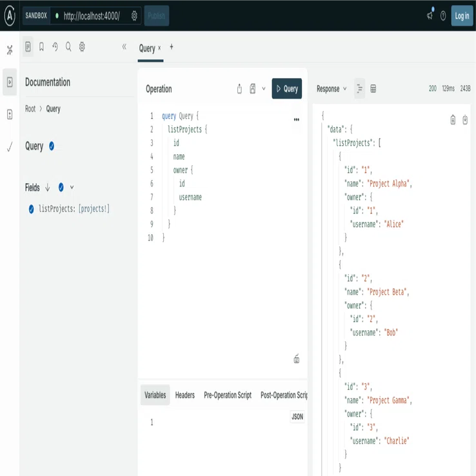Image resolution: width=476 pixels, height=476 pixels.
Task: Copy response with clipboard icon
Action: tap(453, 119)
